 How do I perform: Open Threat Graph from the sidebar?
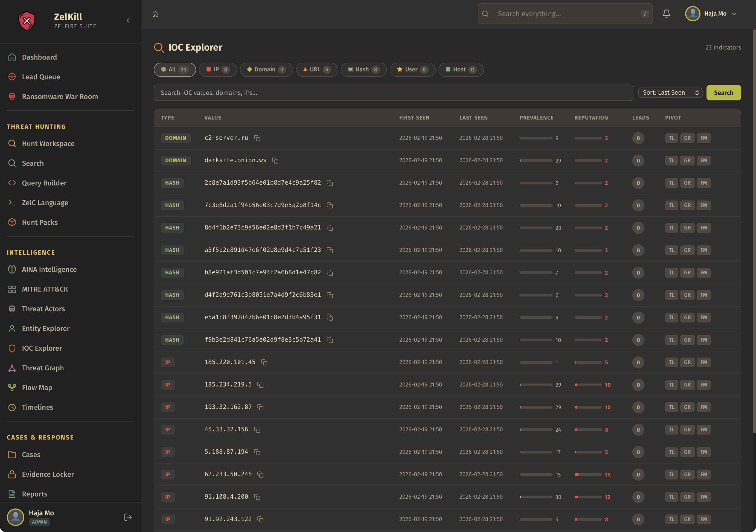pos(43,368)
